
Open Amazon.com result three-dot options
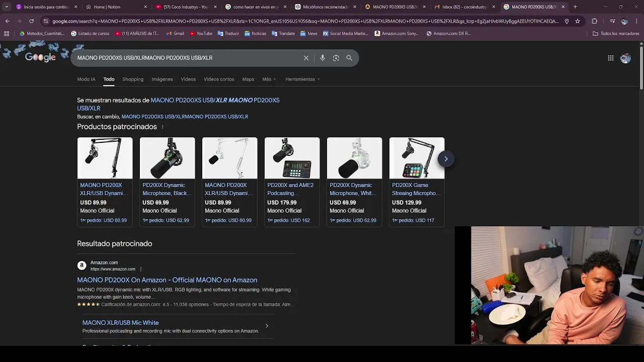[x=141, y=269]
